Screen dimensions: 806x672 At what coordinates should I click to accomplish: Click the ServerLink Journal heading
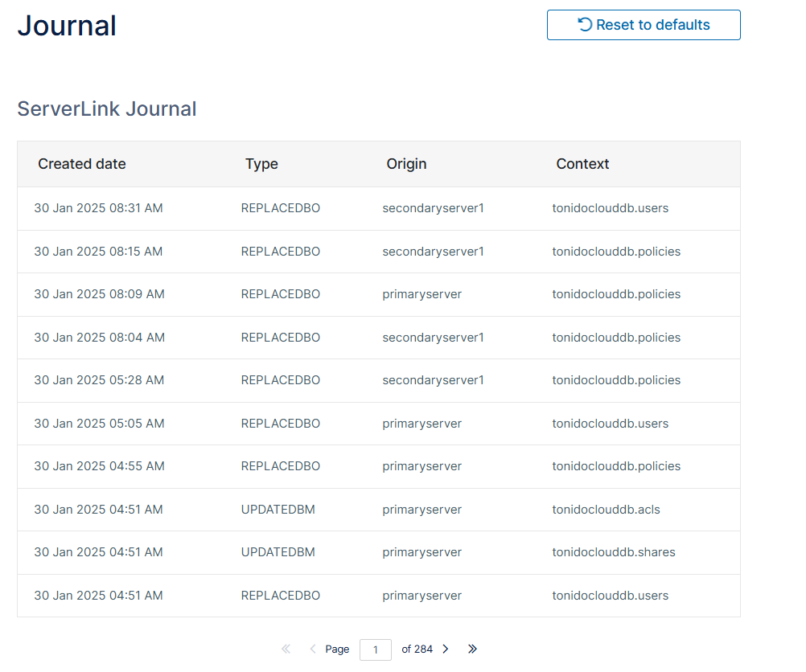coord(107,109)
